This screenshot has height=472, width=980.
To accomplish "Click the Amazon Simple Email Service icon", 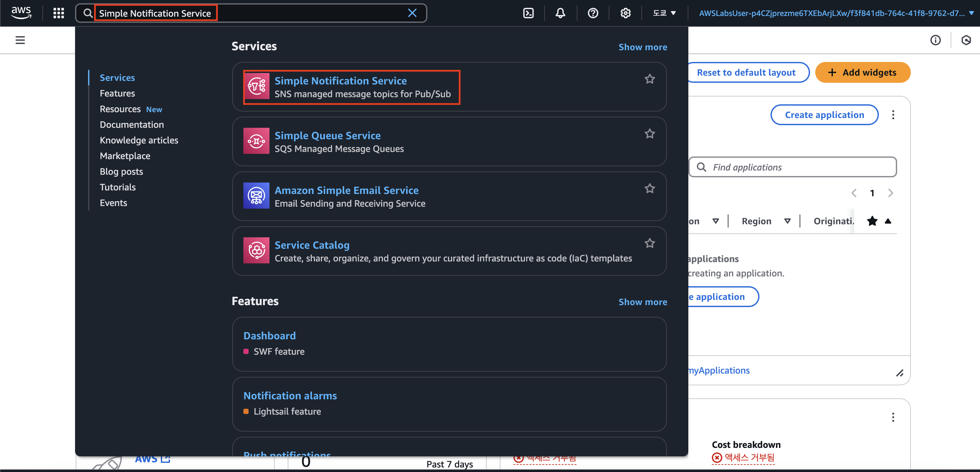I will point(256,196).
